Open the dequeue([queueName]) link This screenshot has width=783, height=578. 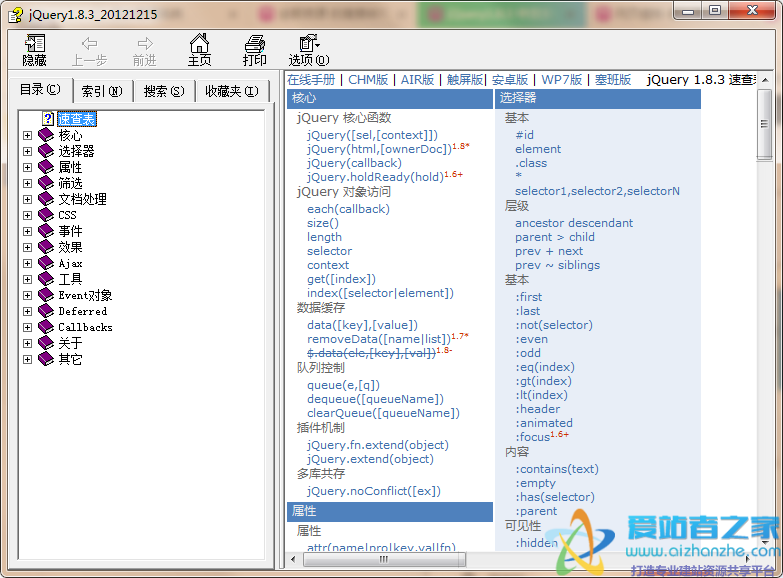pos(375,399)
